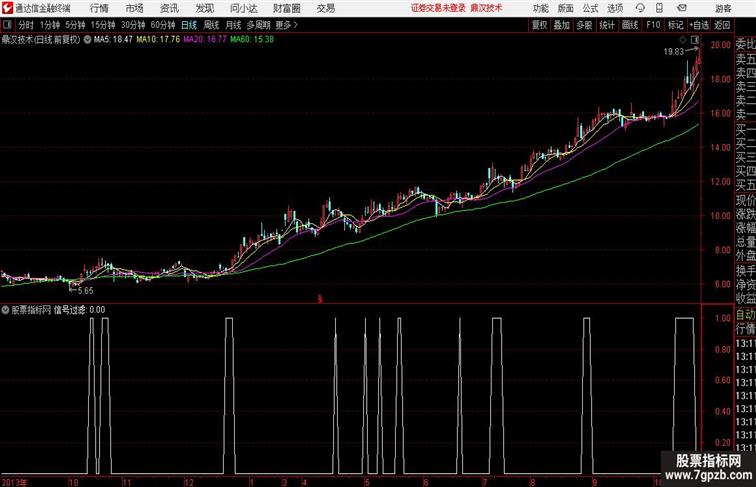
Task: Switch to 15分钟 period tab
Action: point(103,25)
